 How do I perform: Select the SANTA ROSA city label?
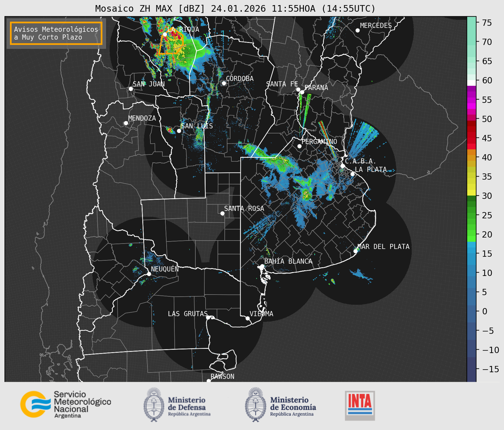[244, 208]
